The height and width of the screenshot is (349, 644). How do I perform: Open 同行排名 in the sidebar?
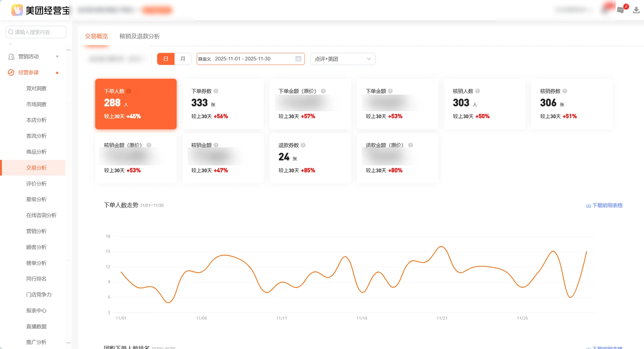36,279
